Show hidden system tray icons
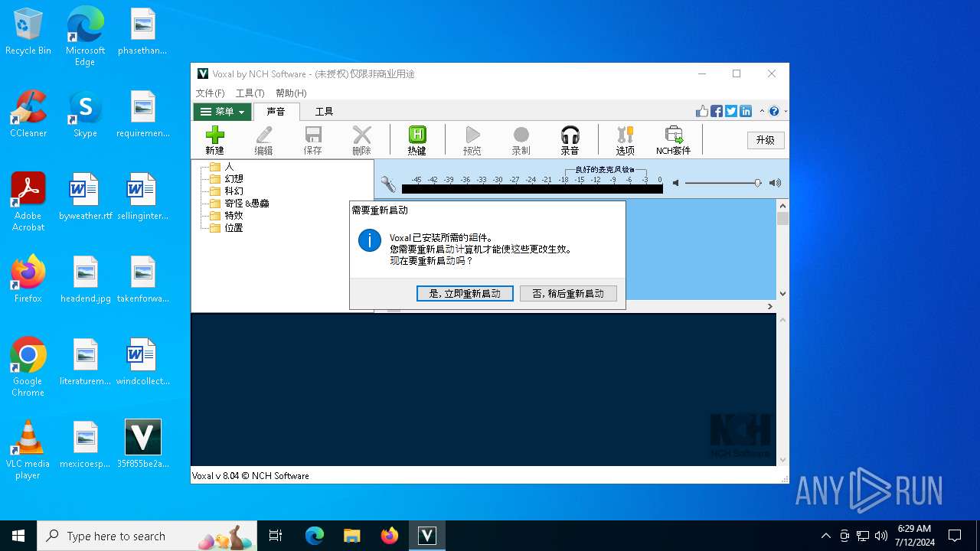Screen dimensions: 980x551 825,536
